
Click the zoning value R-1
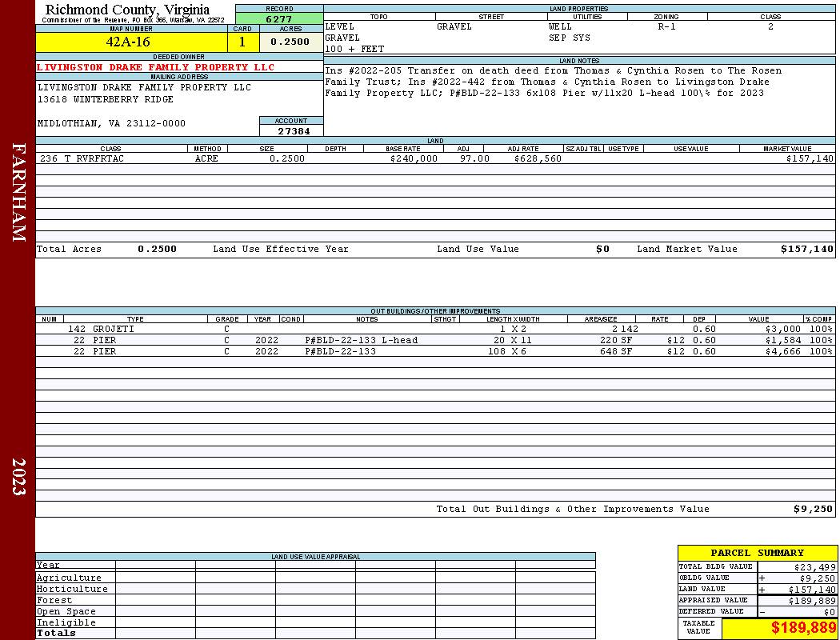point(666,26)
